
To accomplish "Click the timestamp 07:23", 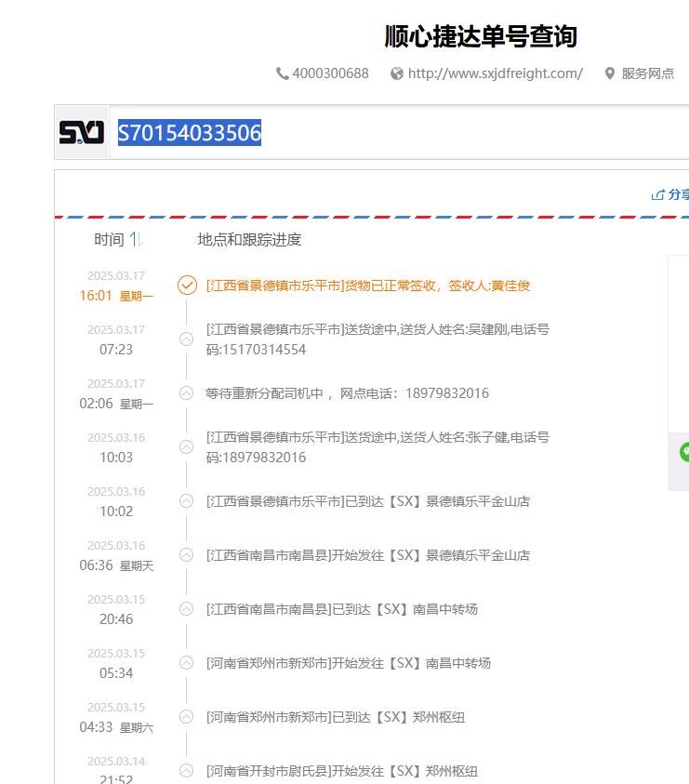I will 116,350.
